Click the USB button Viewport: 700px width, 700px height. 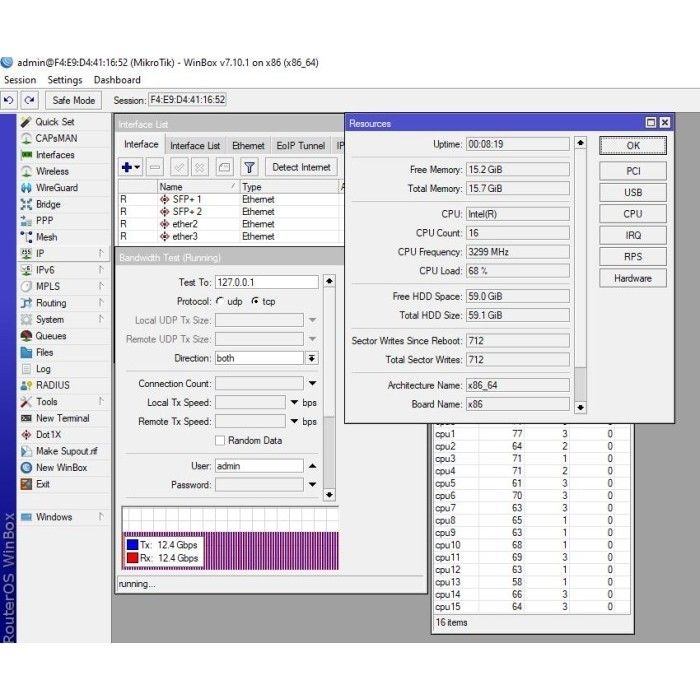pos(633,192)
